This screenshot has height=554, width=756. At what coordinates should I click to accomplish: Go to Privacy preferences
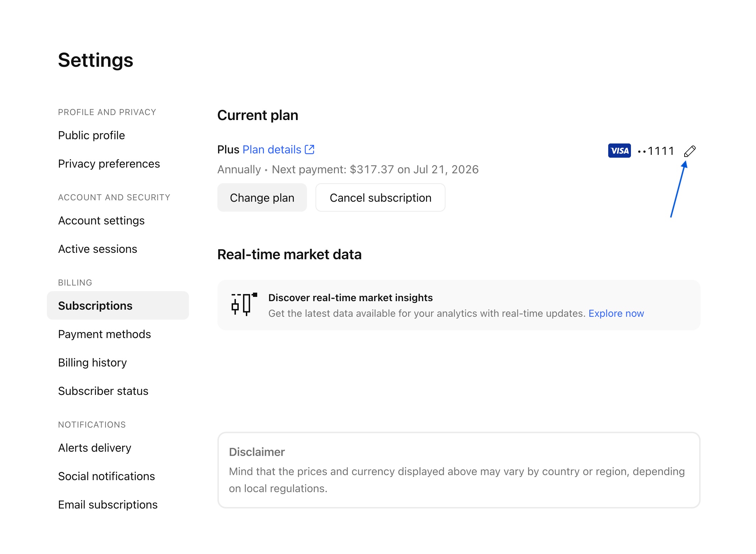click(109, 164)
